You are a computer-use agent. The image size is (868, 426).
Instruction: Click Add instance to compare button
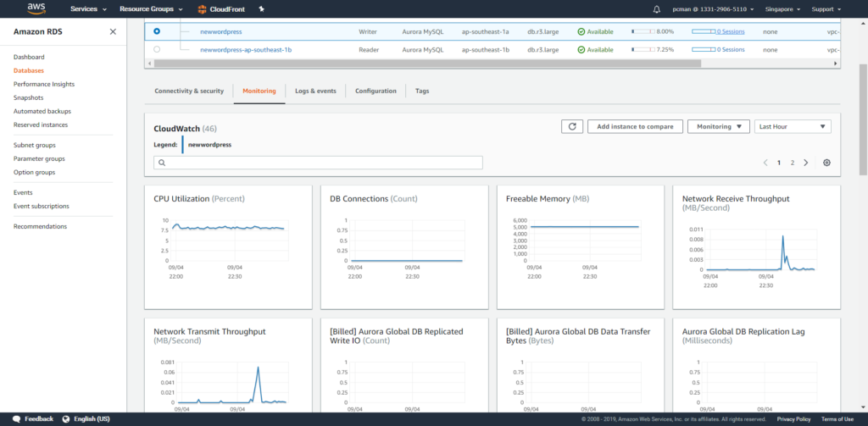[635, 127]
